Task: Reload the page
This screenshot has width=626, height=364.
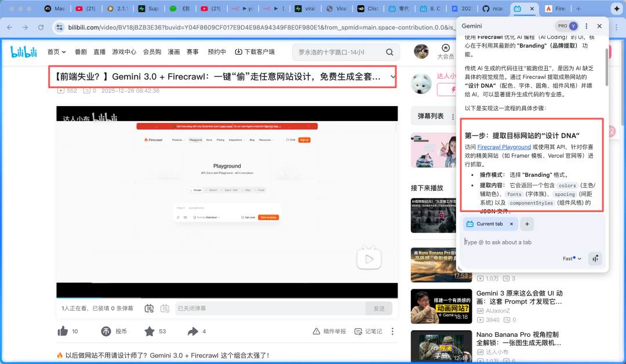Action: [41, 27]
